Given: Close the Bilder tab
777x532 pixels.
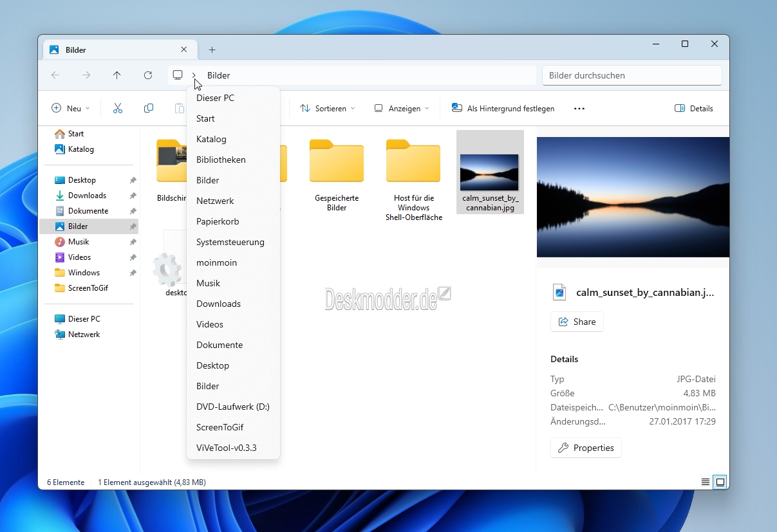Looking at the screenshot, I should pyautogui.click(x=184, y=50).
